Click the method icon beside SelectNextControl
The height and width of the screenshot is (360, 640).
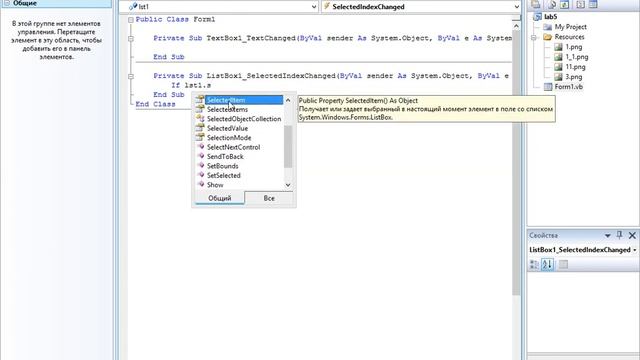pos(200,147)
